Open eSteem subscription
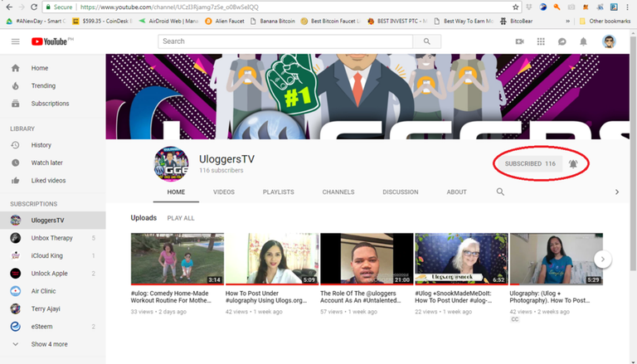 53,326
